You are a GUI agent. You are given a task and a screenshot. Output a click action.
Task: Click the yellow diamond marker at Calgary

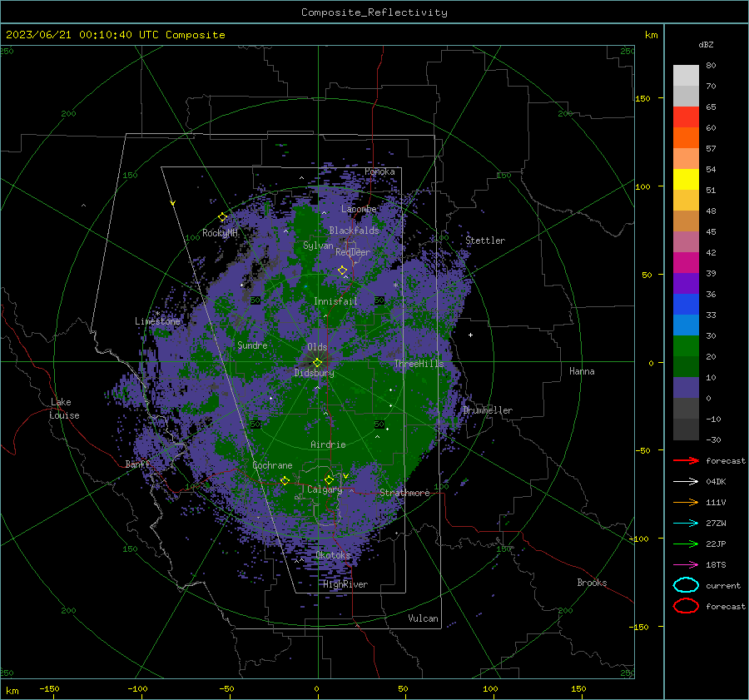coord(329,479)
